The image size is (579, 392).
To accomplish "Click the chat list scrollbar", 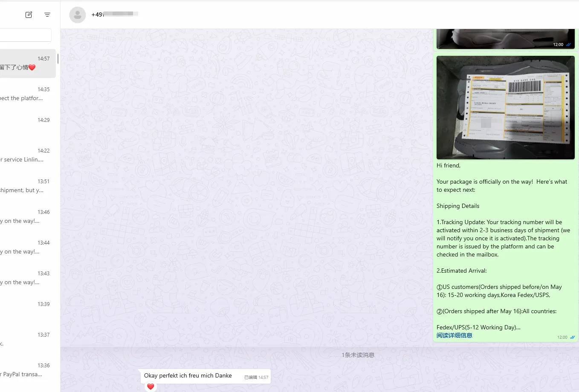I will (x=58, y=59).
